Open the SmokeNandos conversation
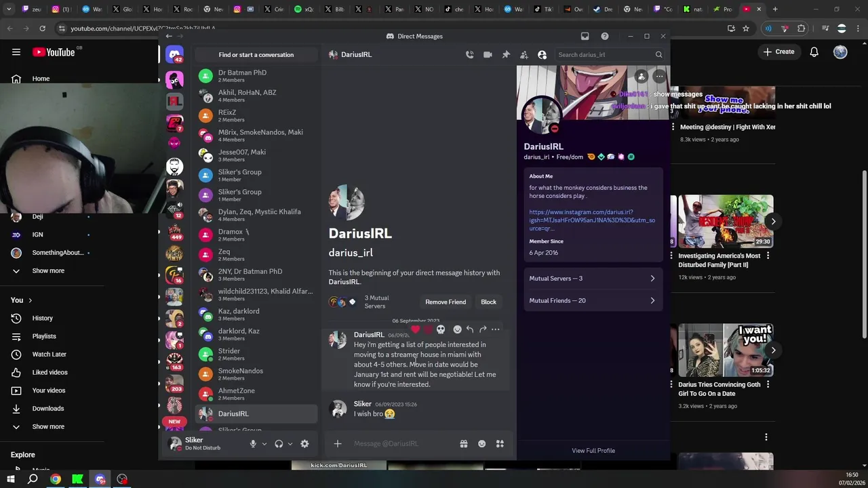The image size is (868, 488). (256, 374)
